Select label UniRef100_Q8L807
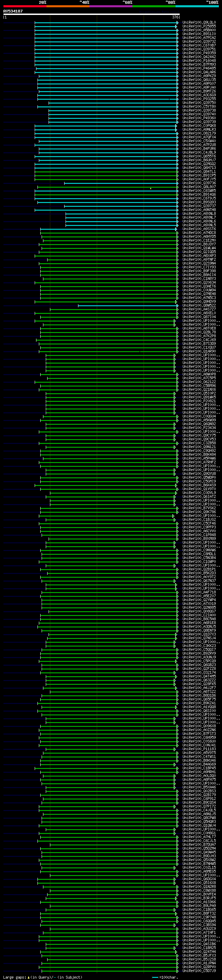 click(x=199, y=187)
